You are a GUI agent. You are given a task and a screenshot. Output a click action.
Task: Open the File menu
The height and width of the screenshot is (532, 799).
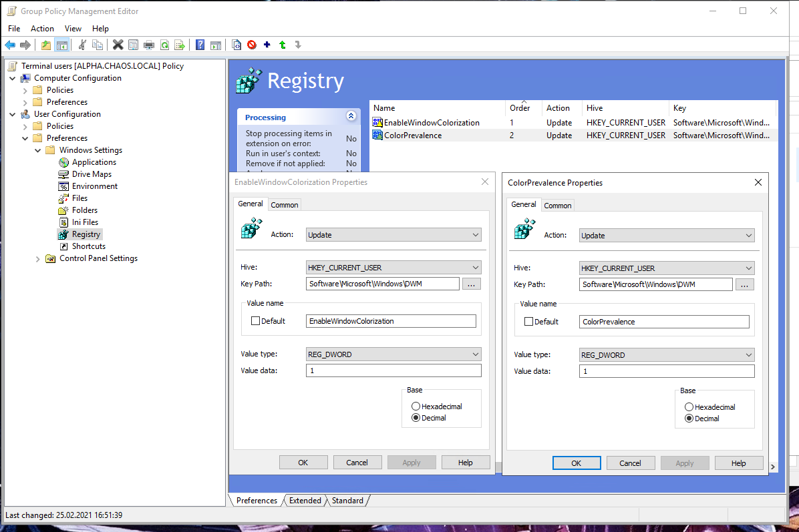click(x=14, y=29)
